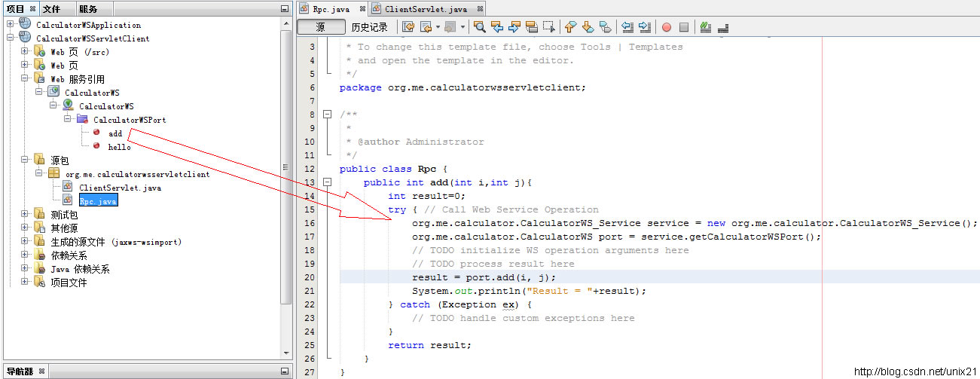
Task: Collapse the CalculatorWSServletClient project node
Action: [11, 38]
